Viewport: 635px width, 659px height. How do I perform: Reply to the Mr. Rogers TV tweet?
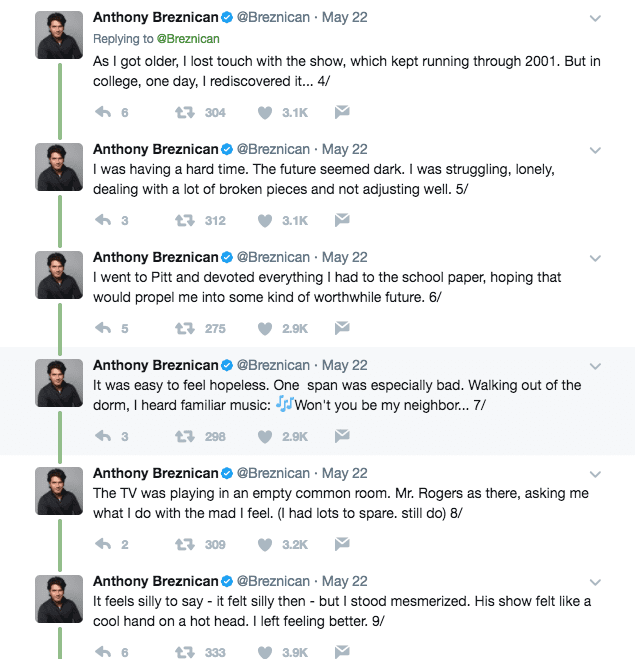coord(103,544)
